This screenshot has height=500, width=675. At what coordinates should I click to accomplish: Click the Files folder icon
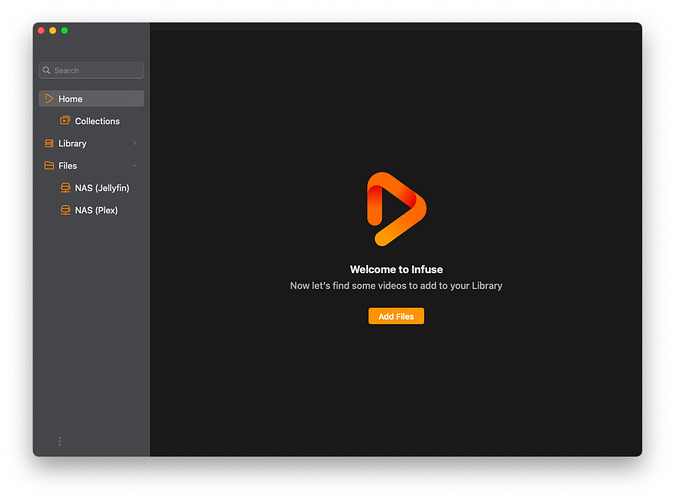click(49, 165)
